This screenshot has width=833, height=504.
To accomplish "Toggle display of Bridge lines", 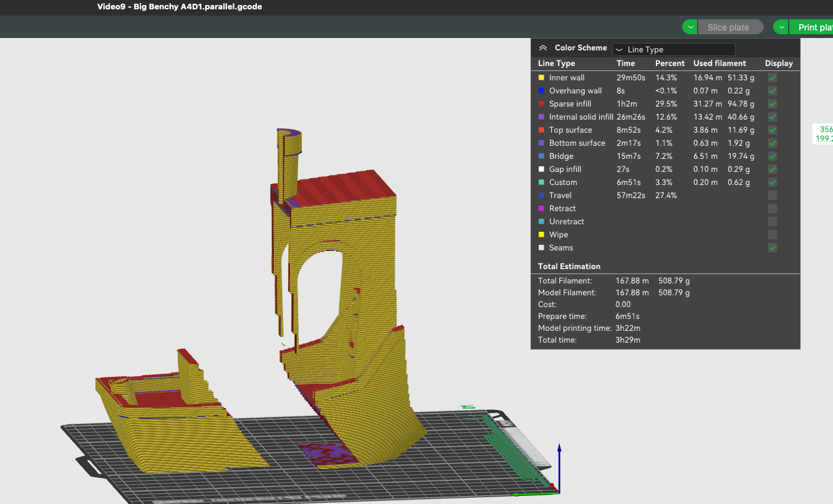I will click(773, 156).
